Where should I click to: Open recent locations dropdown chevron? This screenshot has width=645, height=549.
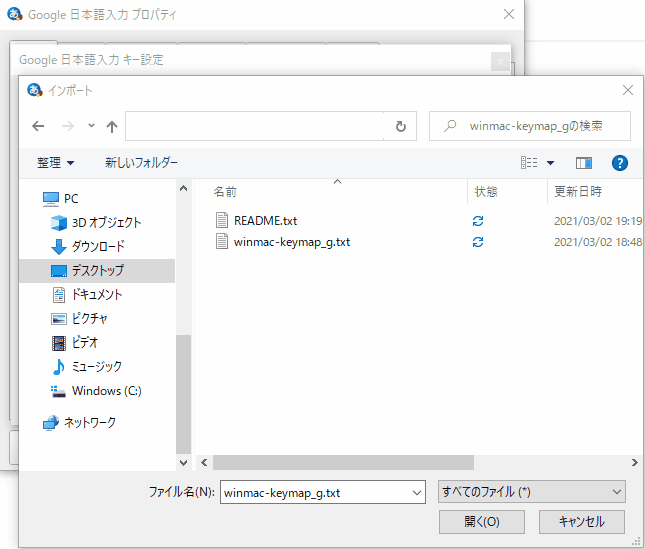coord(91,125)
